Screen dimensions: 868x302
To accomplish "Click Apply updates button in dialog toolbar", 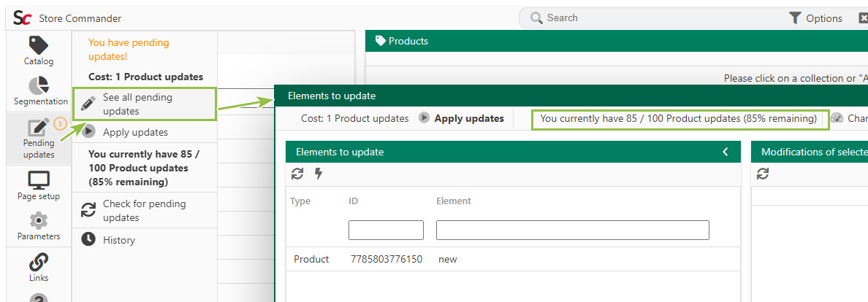I will tap(469, 118).
